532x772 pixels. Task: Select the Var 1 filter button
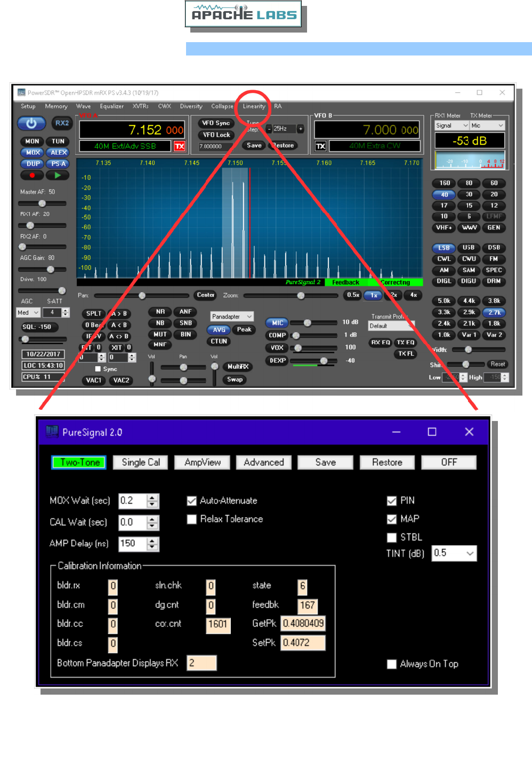tap(469, 335)
